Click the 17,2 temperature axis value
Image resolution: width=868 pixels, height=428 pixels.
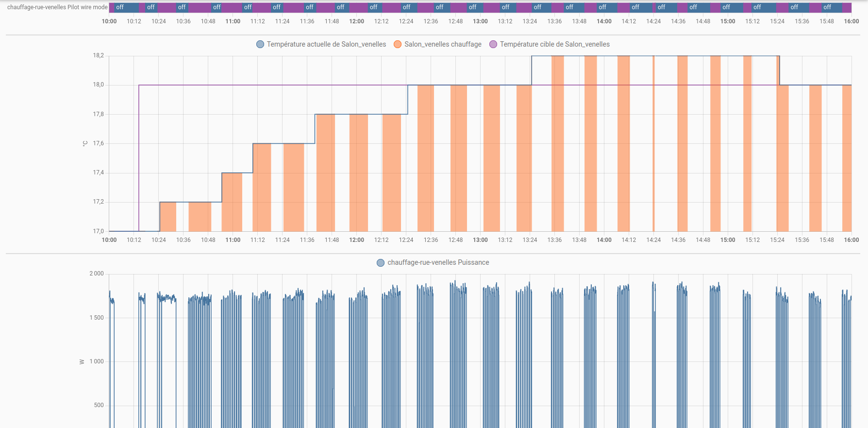click(99, 202)
